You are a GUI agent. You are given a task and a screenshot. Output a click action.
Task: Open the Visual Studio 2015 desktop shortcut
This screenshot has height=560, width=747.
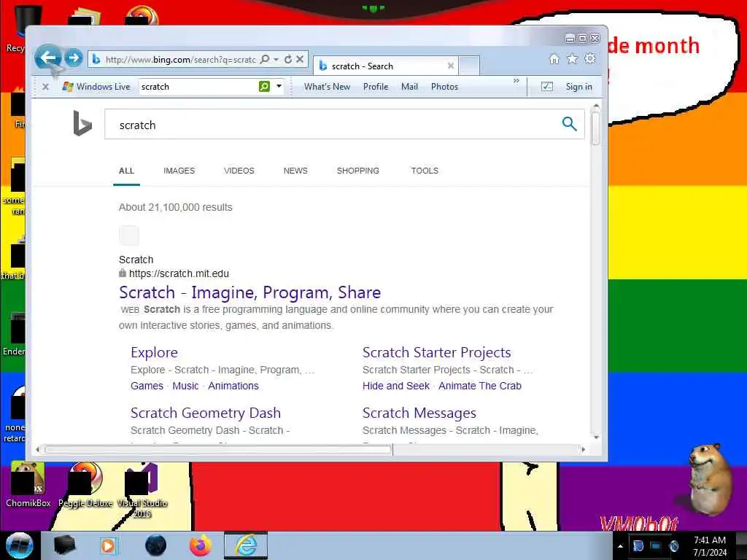[x=142, y=491]
